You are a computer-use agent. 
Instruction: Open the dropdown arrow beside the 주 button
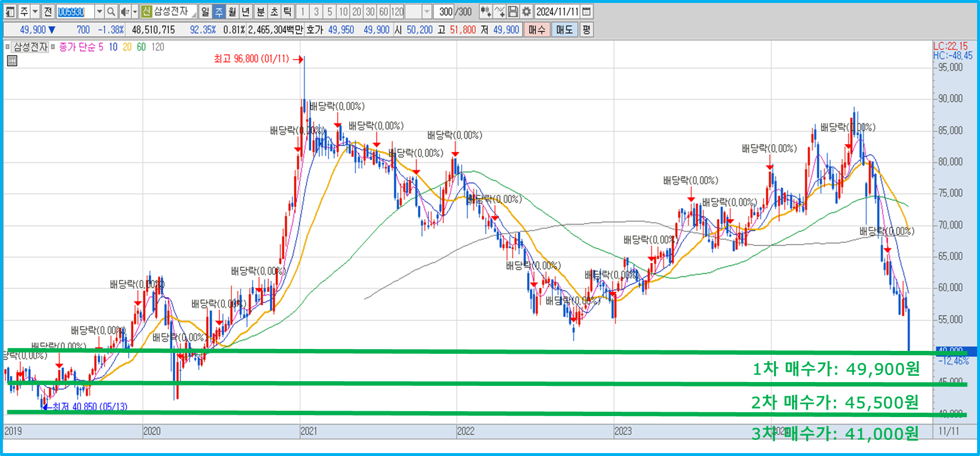(35, 11)
